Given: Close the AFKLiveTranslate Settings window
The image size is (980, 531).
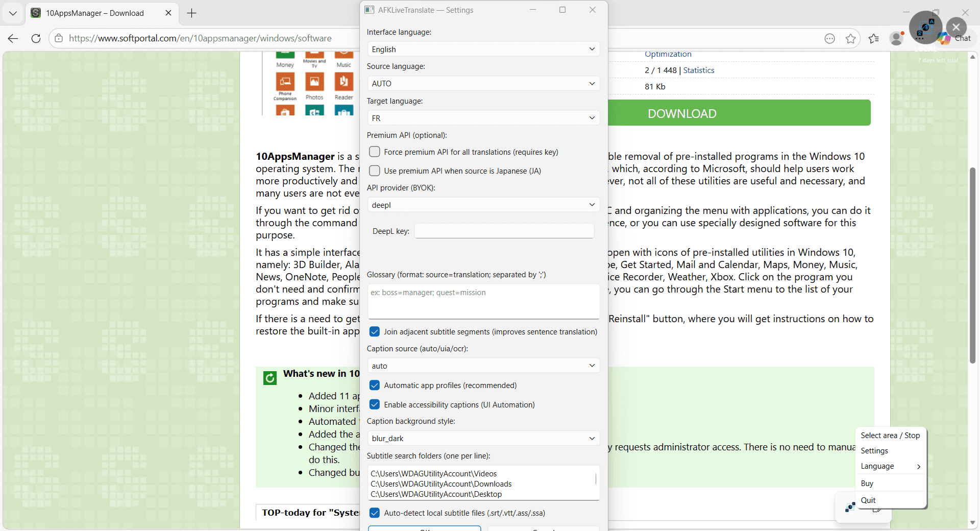Looking at the screenshot, I should tap(593, 10).
